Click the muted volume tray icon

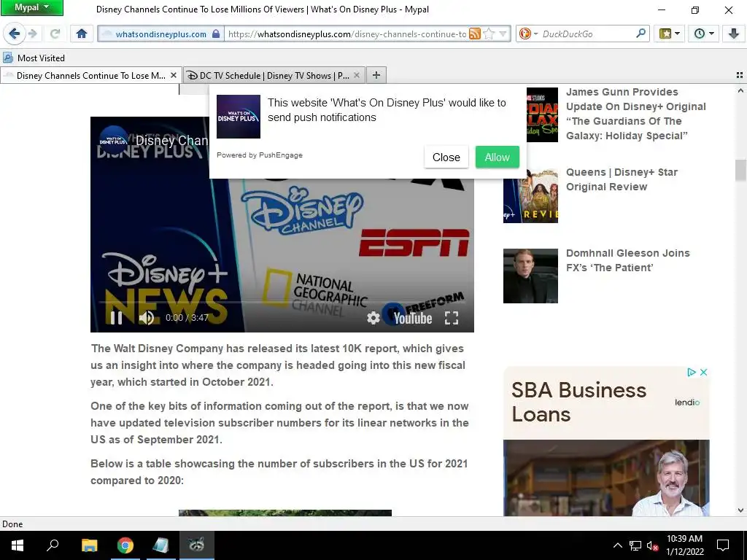652,545
